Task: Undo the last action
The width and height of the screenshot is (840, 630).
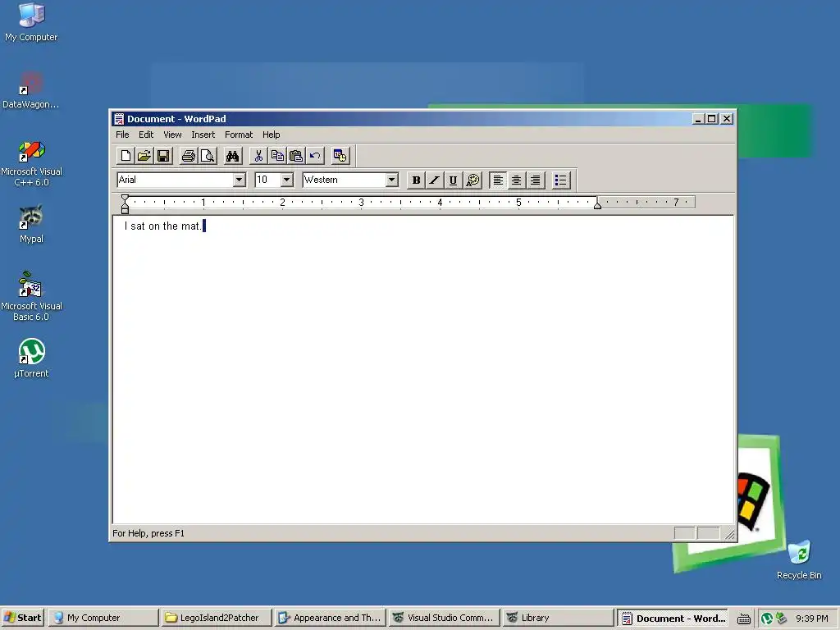Action: (x=315, y=156)
